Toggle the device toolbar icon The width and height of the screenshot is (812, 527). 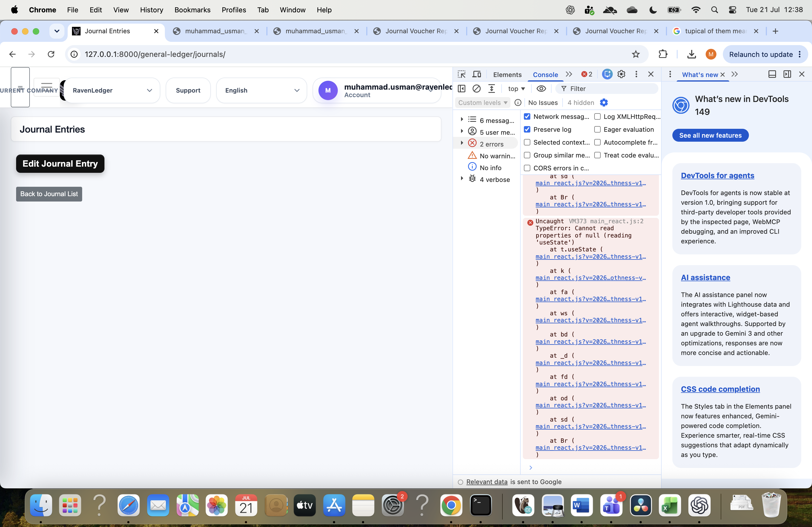[477, 74]
